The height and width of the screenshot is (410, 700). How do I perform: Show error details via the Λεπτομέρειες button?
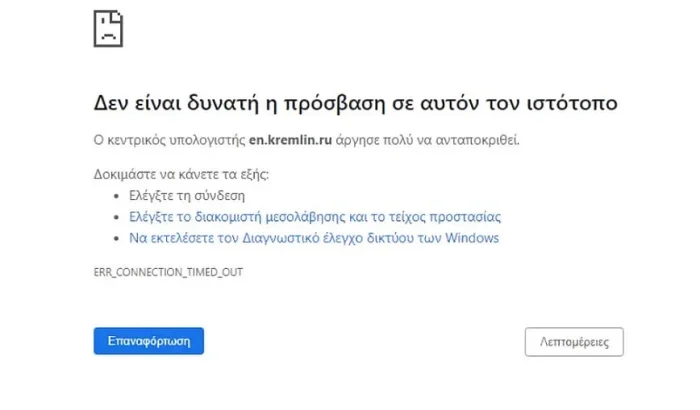tap(574, 342)
